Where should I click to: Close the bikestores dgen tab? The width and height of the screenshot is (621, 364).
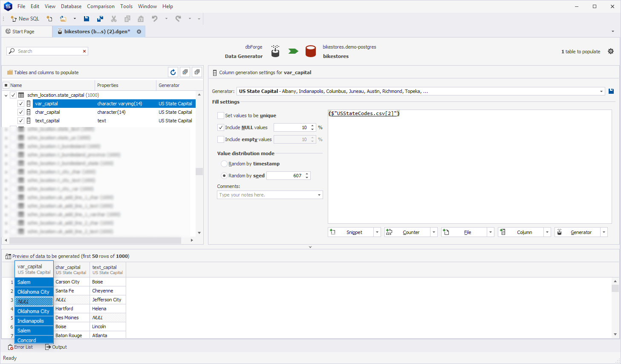coord(139,32)
